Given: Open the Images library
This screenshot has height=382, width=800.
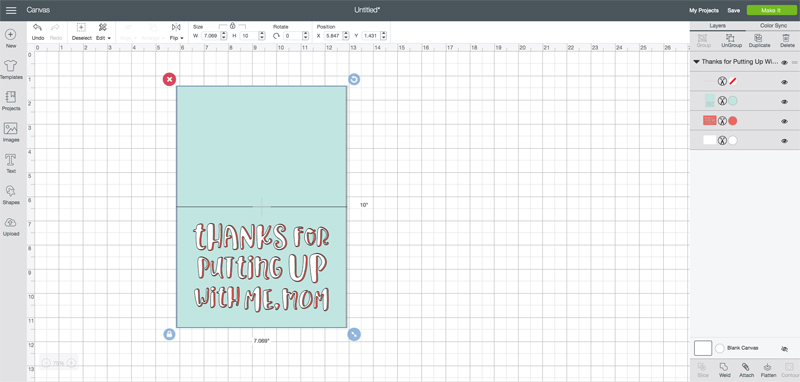Looking at the screenshot, I should click(11, 132).
